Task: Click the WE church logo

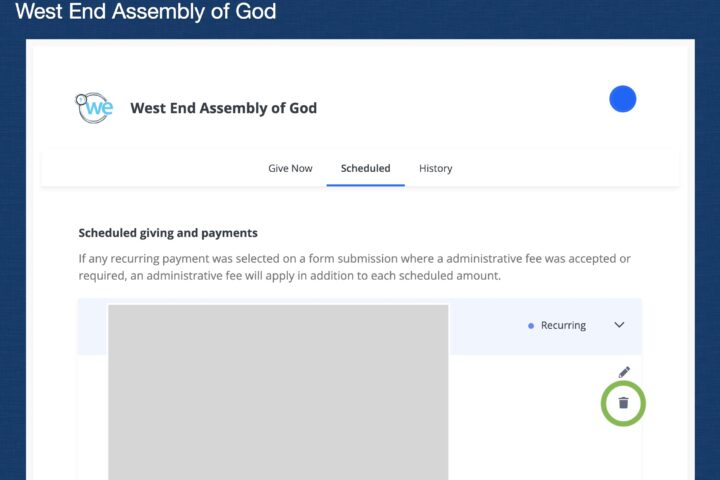Action: 94,107
